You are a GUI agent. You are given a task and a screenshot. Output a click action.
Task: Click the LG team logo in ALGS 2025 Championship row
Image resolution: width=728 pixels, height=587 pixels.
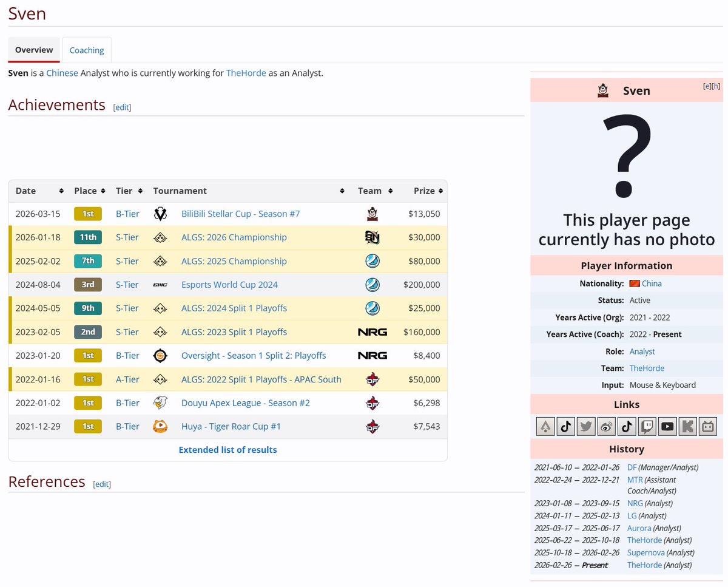coord(372,261)
